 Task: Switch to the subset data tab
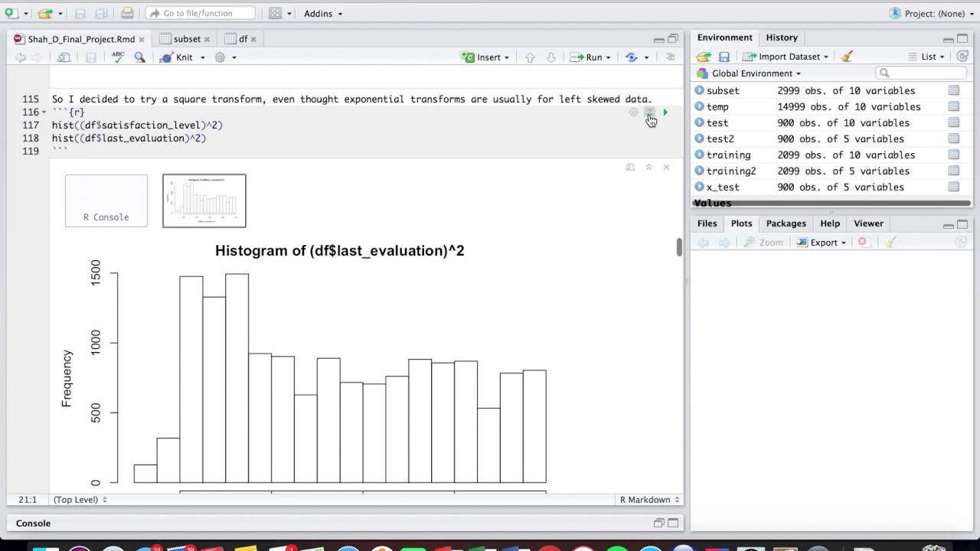pyautogui.click(x=186, y=39)
